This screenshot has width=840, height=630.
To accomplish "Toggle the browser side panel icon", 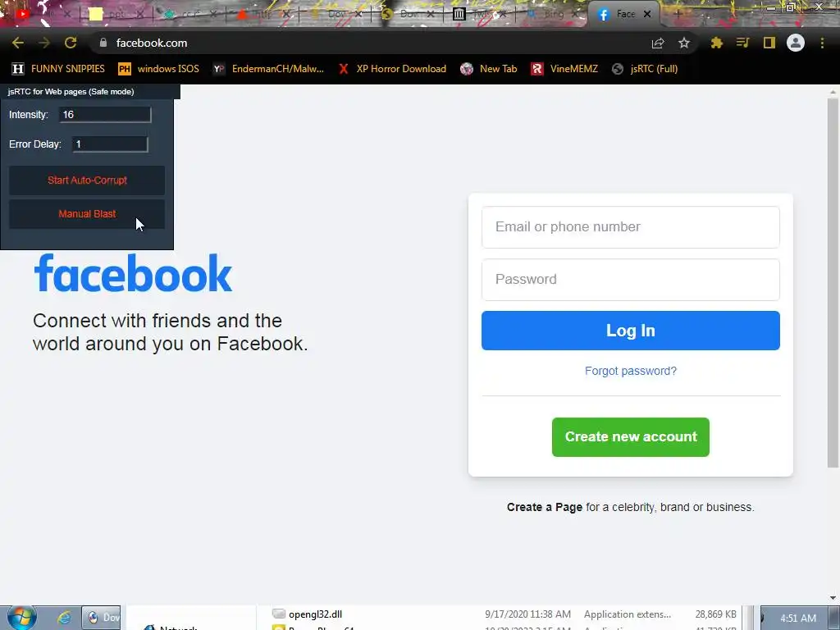I will pyautogui.click(x=769, y=43).
